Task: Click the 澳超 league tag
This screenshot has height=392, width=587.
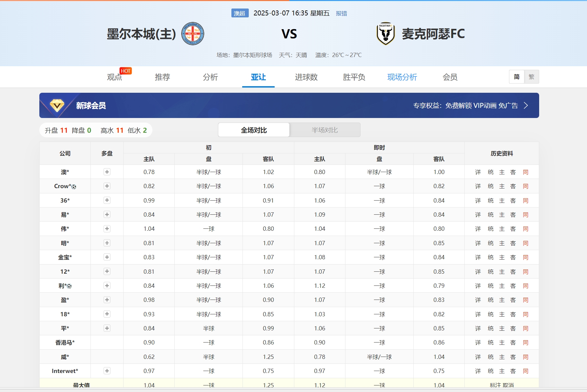Action: (x=240, y=13)
